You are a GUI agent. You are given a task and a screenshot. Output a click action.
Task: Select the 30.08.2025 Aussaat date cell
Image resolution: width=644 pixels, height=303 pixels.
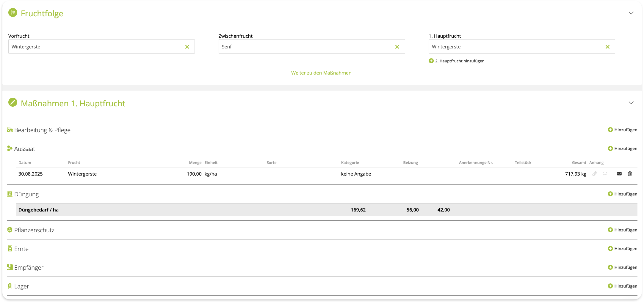[31, 174]
